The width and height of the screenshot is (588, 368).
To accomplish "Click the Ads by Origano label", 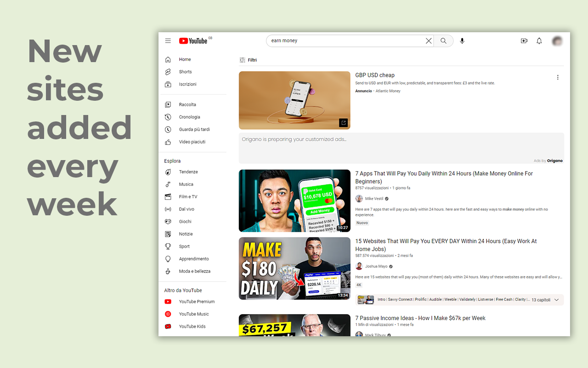I will [548, 161].
